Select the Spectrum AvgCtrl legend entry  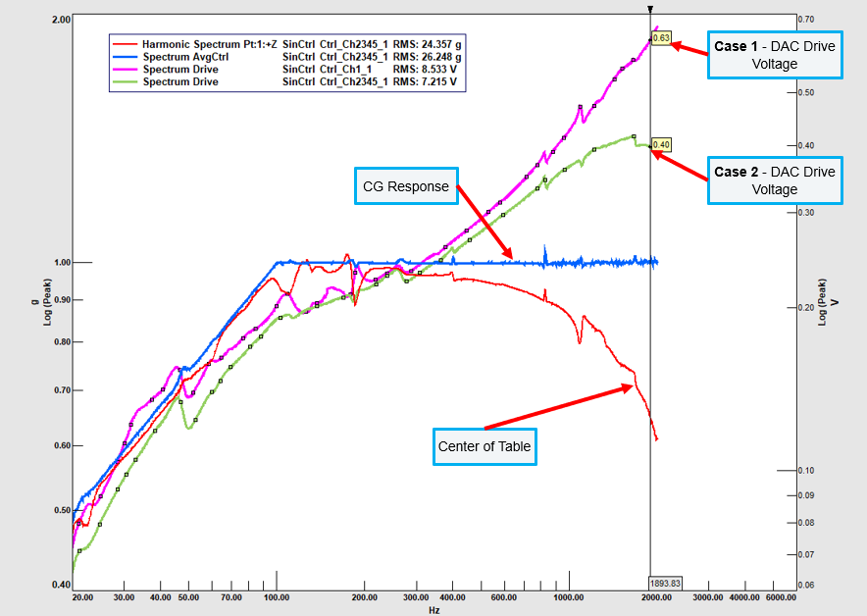click(x=182, y=58)
